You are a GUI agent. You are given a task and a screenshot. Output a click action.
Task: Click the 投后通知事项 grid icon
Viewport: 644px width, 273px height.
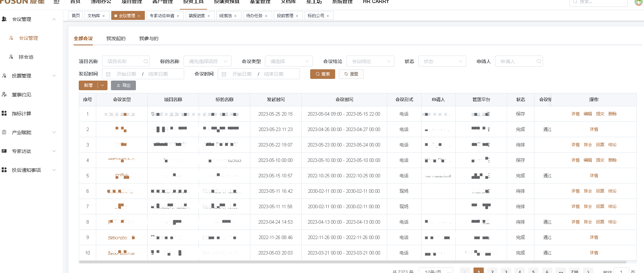4,170
